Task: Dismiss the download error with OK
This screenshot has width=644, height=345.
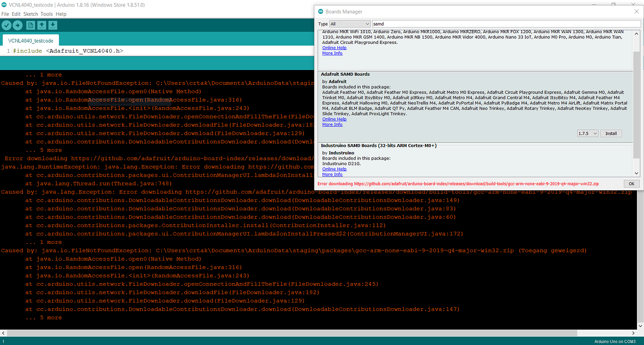Action: click(631, 183)
